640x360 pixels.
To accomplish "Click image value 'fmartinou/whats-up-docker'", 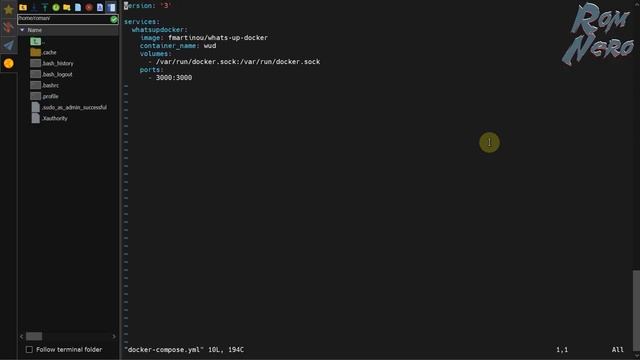I will coord(218,38).
